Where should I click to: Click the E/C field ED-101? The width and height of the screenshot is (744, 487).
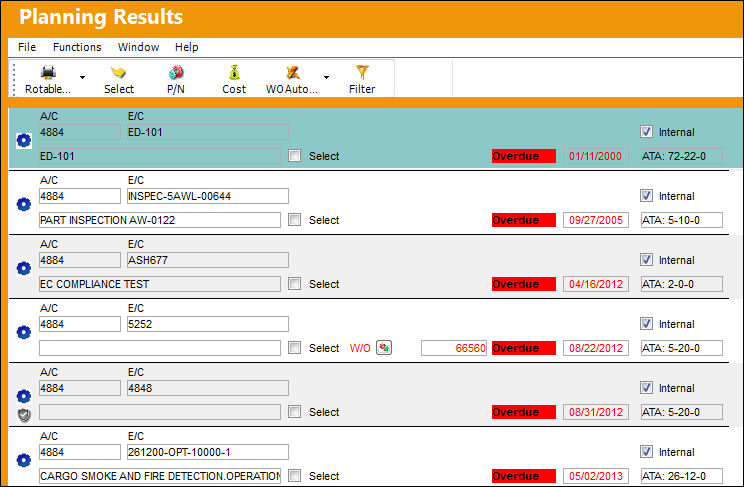click(x=208, y=132)
